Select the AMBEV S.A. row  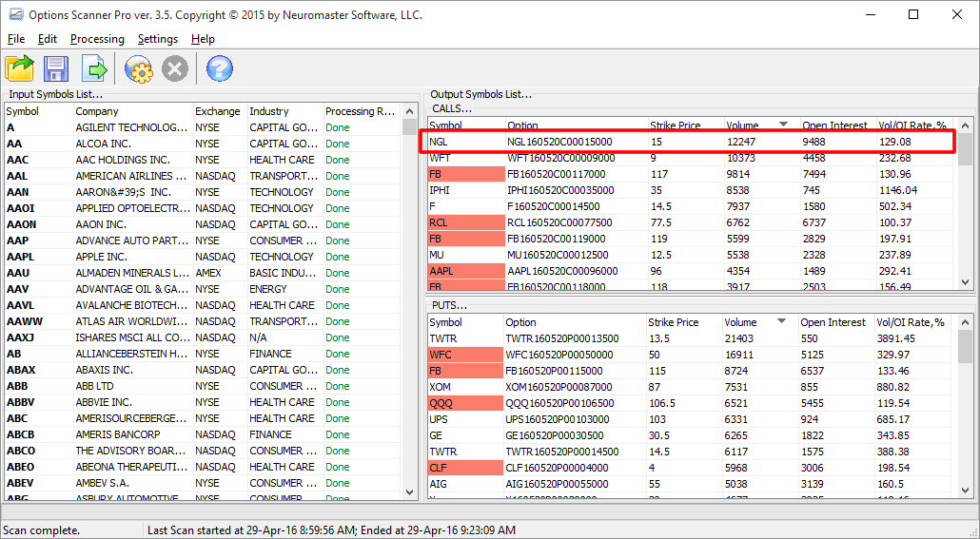(203, 483)
